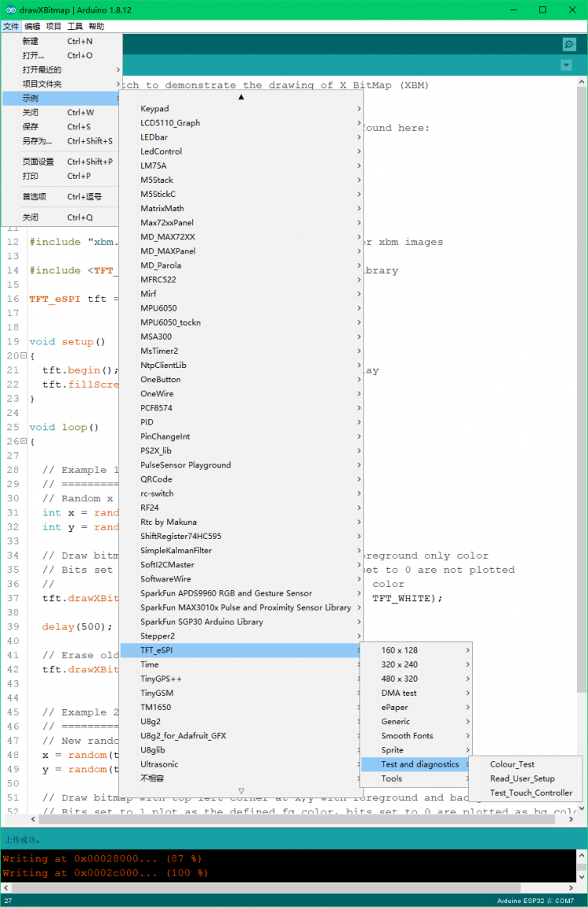
Task: Open the Ultrasonic examples submenu
Action: tap(241, 764)
